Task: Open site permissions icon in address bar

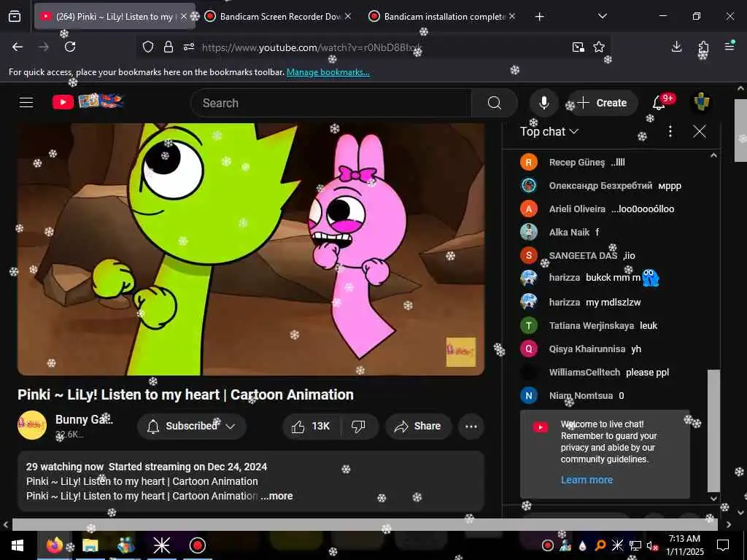Action: click(189, 47)
